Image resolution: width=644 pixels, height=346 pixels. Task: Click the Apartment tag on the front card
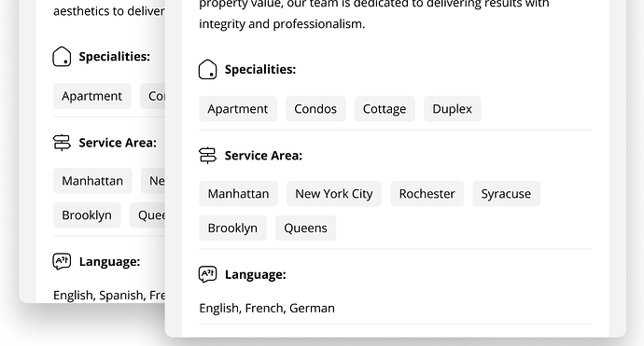238,109
